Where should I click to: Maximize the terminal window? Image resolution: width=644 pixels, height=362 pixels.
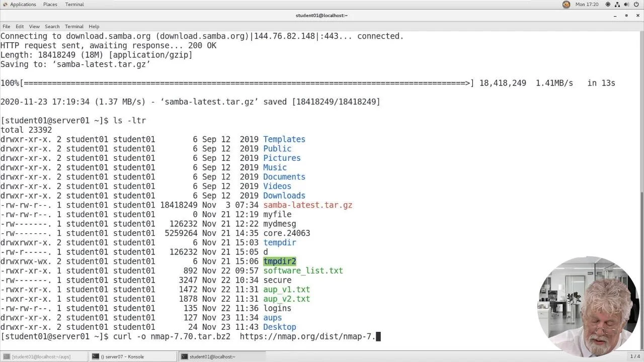point(626,16)
